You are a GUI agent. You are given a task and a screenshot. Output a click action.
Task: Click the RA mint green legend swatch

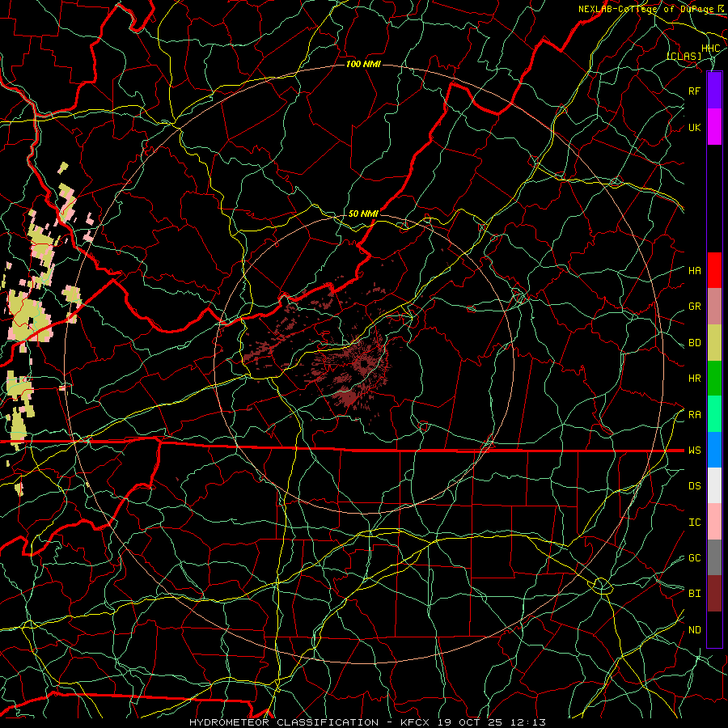[x=714, y=414]
